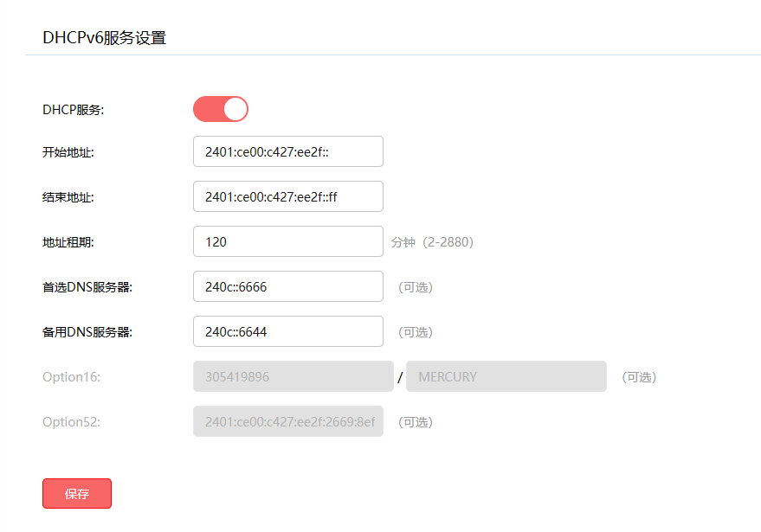Click the 结束地址 label text
This screenshot has width=761, height=532.
[x=68, y=197]
